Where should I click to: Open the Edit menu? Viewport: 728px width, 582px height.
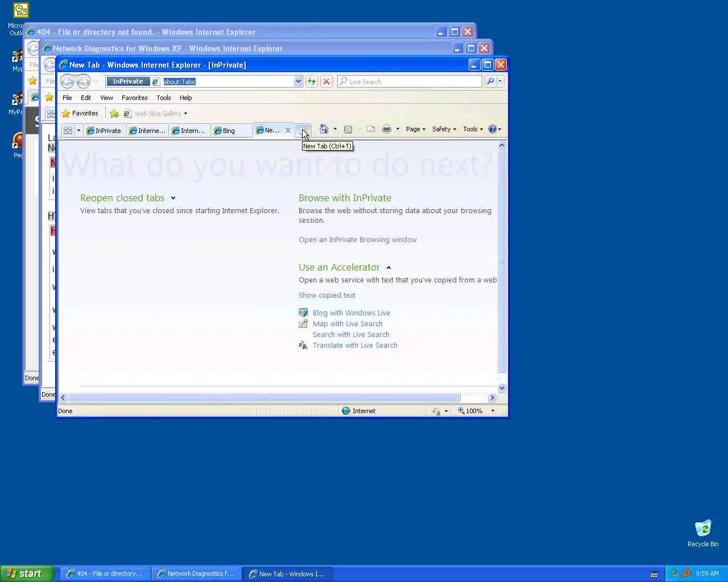[86, 98]
